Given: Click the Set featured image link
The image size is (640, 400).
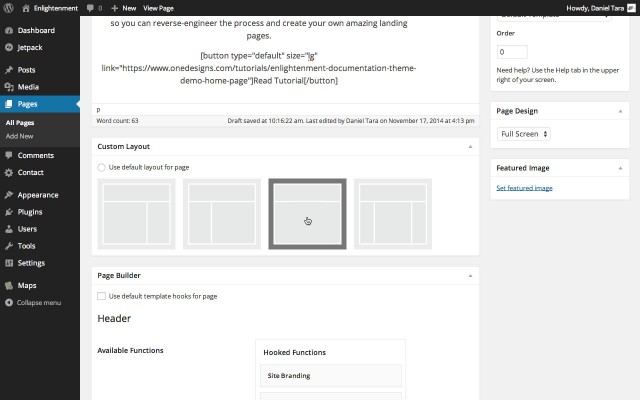Looking at the screenshot, I should click(x=524, y=188).
